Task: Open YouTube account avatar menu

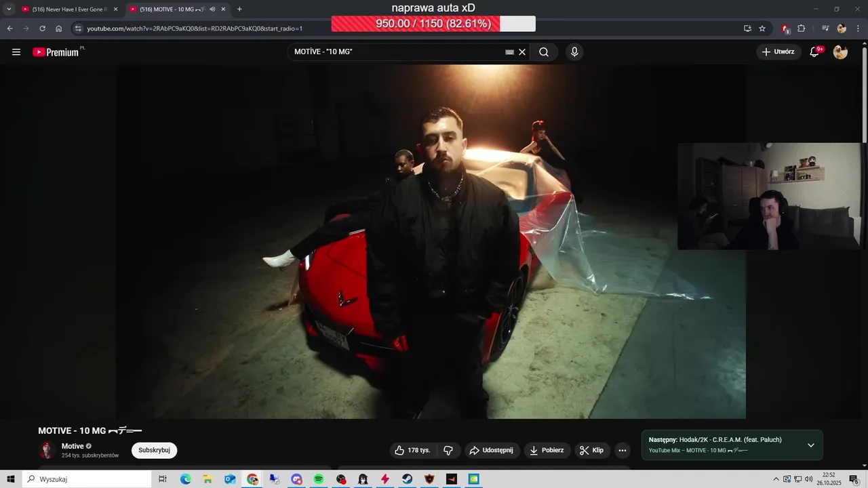Action: pyautogui.click(x=840, y=52)
